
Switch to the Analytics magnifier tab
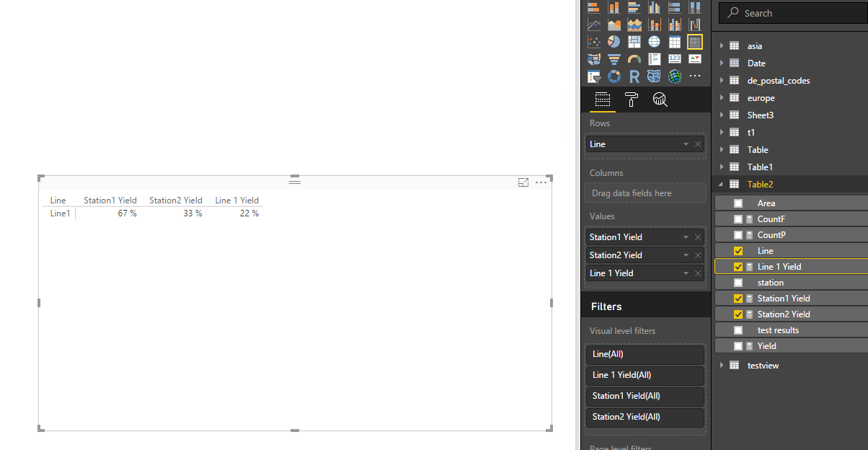pyautogui.click(x=660, y=100)
